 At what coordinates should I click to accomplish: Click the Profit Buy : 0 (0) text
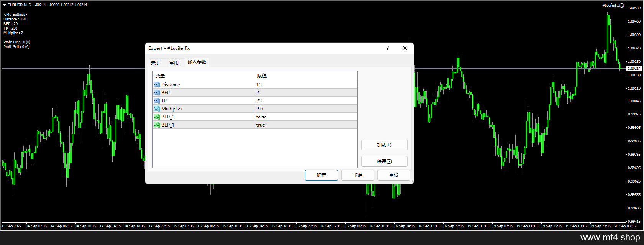click(x=17, y=42)
